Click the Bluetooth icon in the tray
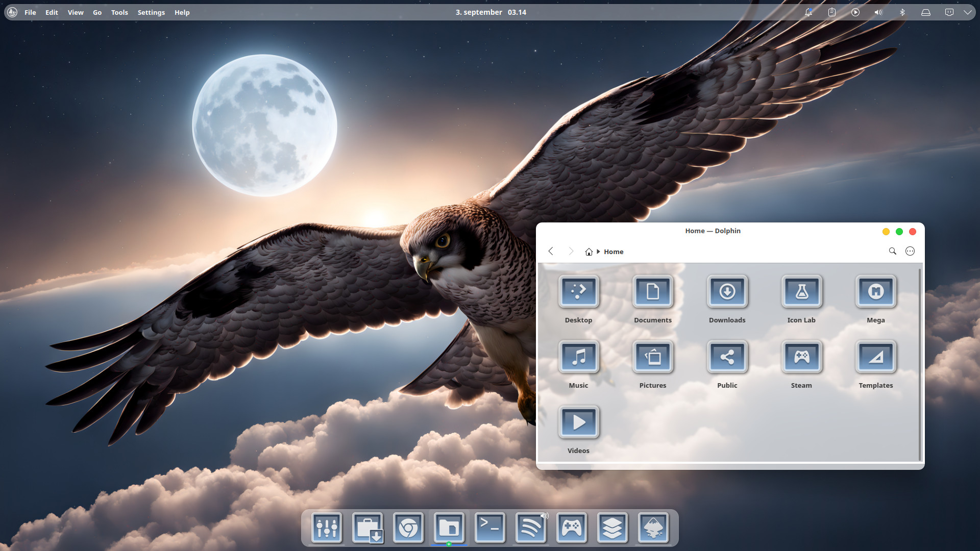The width and height of the screenshot is (980, 551). point(902,12)
